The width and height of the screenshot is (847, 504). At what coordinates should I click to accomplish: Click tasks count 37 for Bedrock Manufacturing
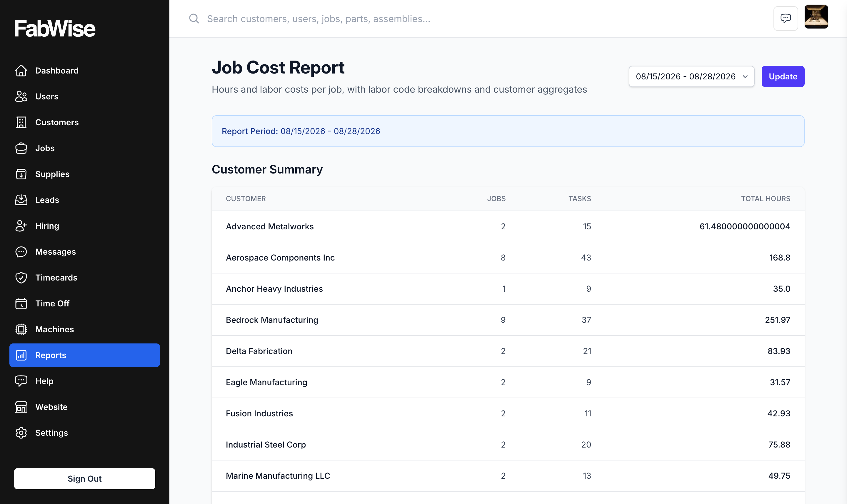(x=586, y=320)
